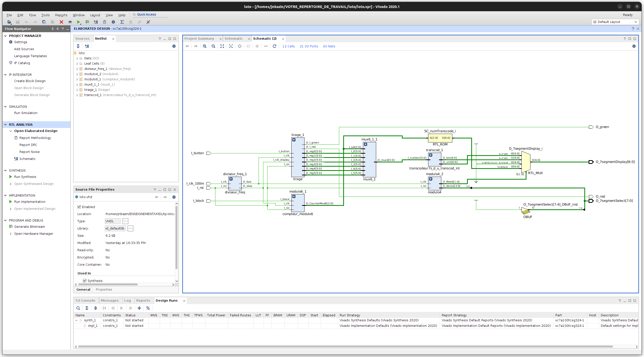The height and width of the screenshot is (357, 644).
Task: Click the main toolbar Schematic icon
Action: pyautogui.click(x=96, y=22)
